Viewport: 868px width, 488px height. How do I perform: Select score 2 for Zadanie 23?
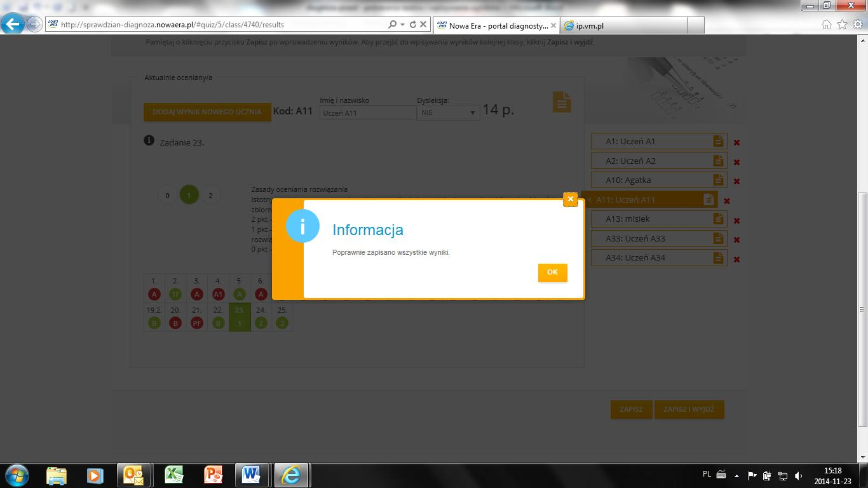pos(210,195)
